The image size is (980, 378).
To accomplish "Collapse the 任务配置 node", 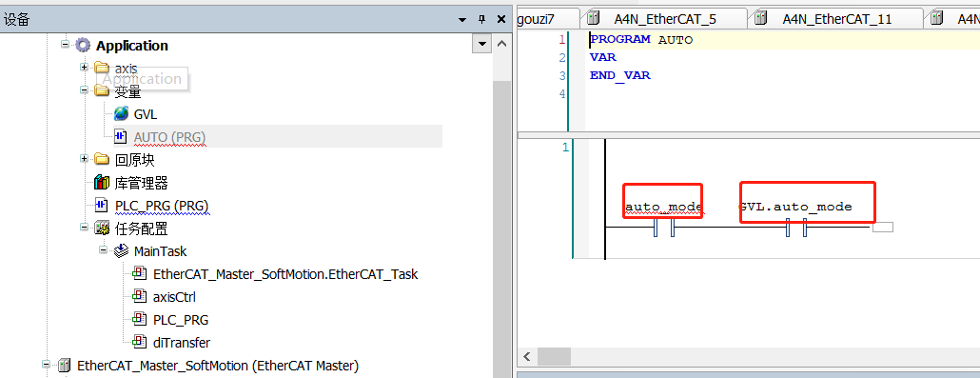I will tap(84, 228).
